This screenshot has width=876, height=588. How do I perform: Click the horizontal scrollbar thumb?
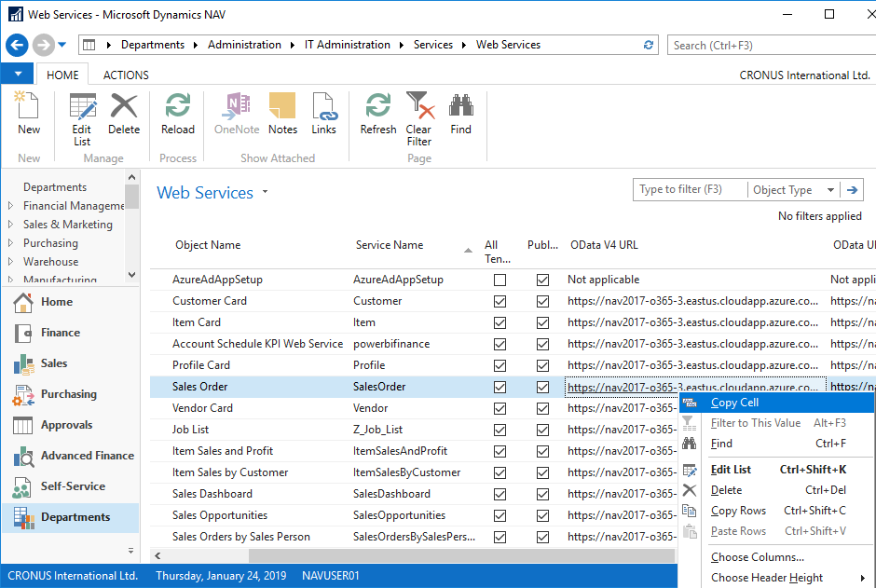tap(461, 555)
